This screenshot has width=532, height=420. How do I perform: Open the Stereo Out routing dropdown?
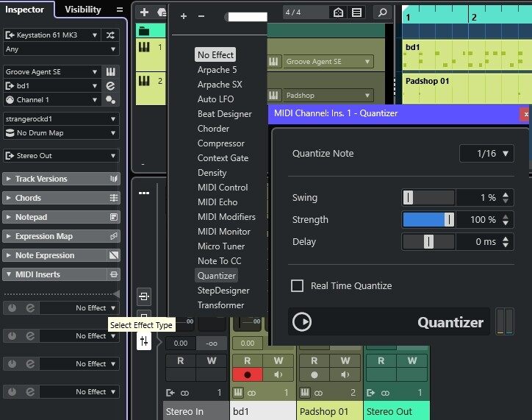(x=61, y=155)
